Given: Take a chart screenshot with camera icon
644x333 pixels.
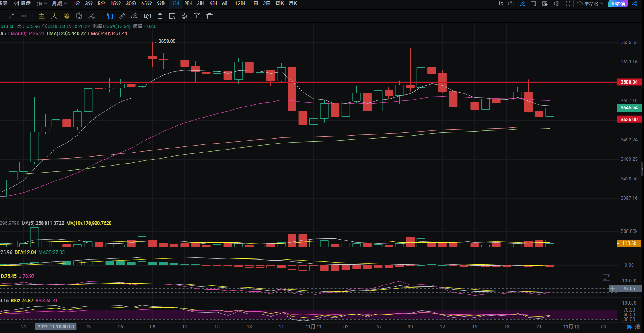Looking at the screenshot, I should point(511,4).
